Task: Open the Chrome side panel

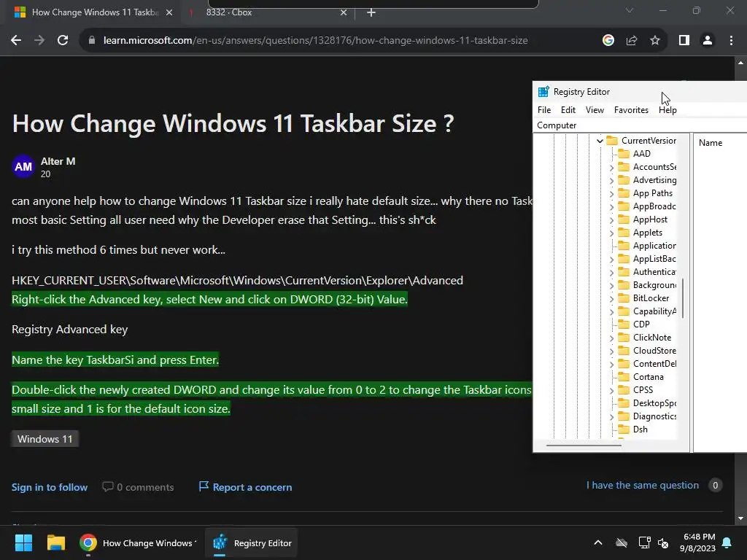Action: click(684, 41)
